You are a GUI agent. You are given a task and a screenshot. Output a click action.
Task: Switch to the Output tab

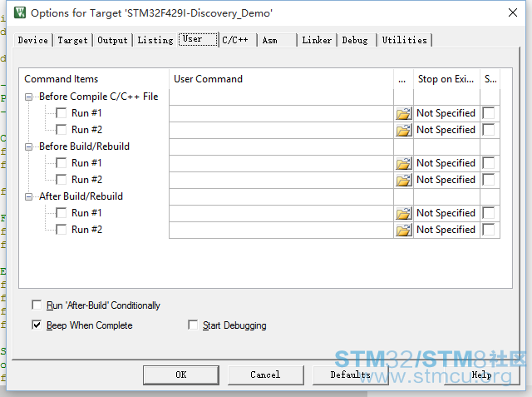(x=113, y=41)
